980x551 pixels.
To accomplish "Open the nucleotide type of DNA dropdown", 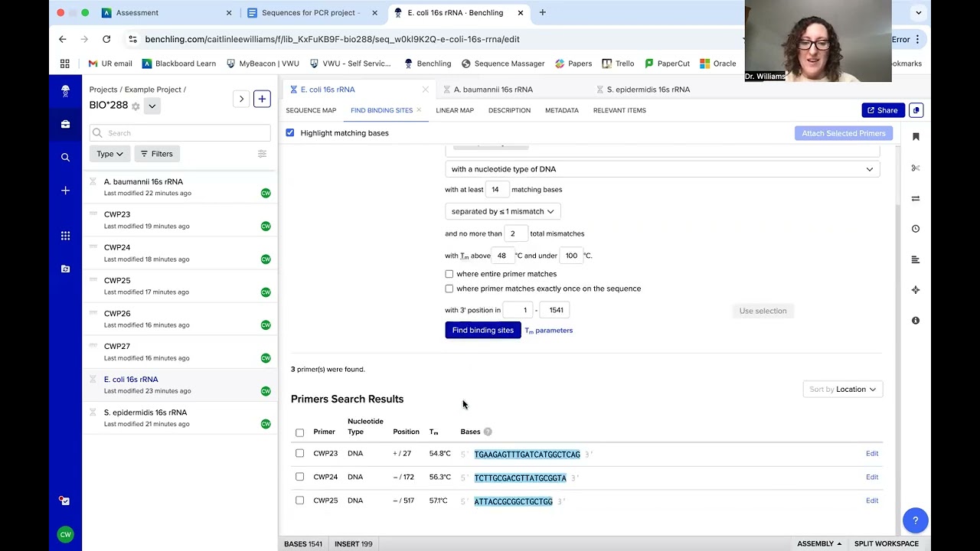I will click(x=662, y=169).
